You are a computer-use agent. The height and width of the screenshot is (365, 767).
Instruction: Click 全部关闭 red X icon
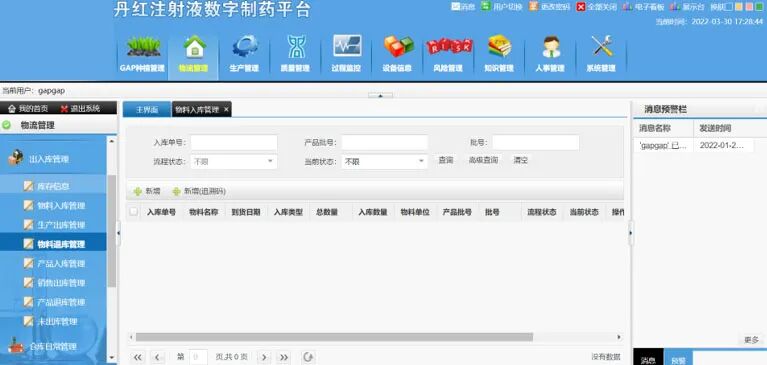580,7
